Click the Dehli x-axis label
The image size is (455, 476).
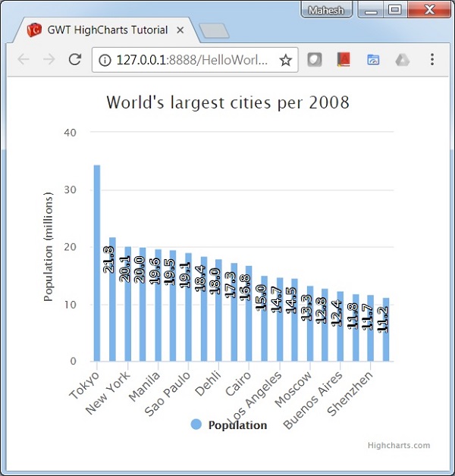[x=208, y=384]
